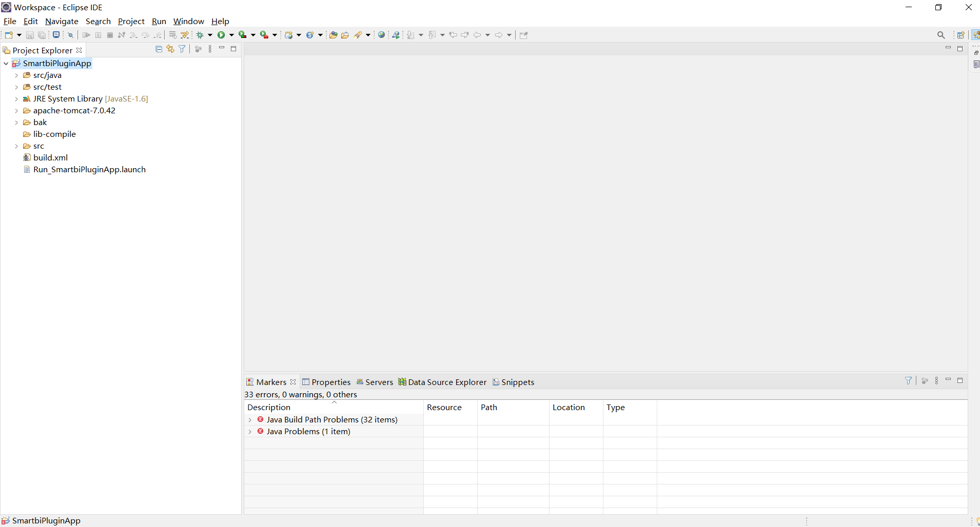Select the build.xml file
The height and width of the screenshot is (527, 980).
tap(45, 158)
